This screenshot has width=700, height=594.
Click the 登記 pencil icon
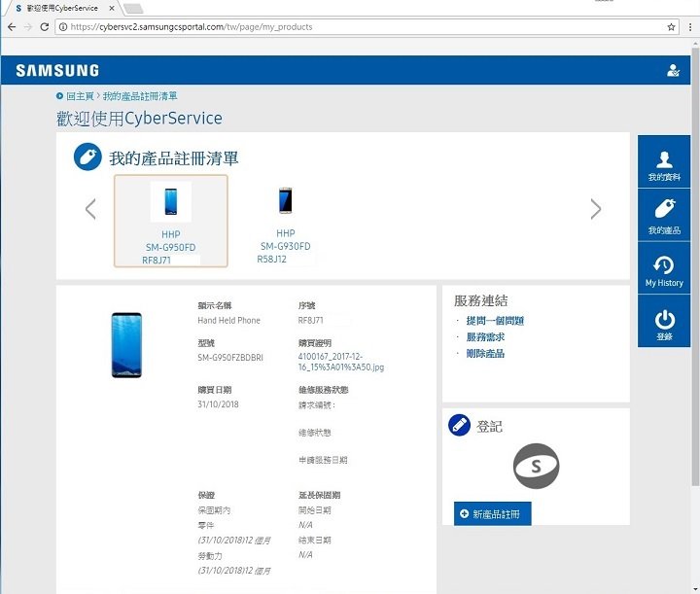point(459,425)
